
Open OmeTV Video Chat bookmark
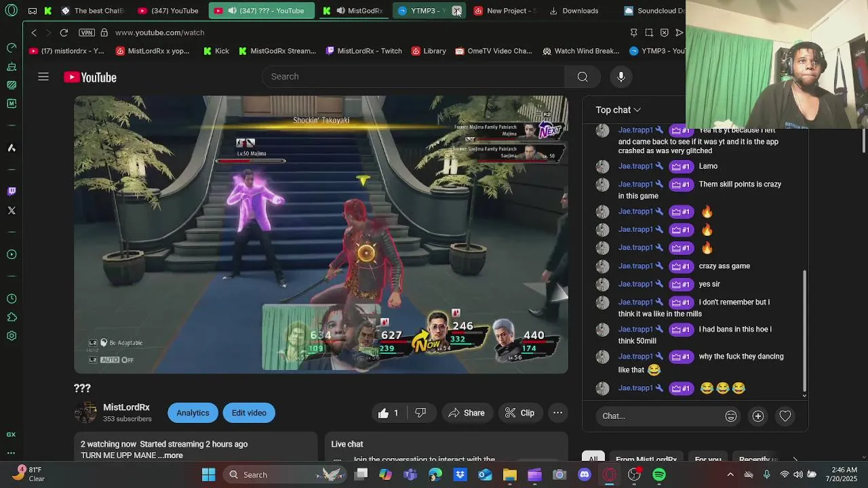coord(494,51)
